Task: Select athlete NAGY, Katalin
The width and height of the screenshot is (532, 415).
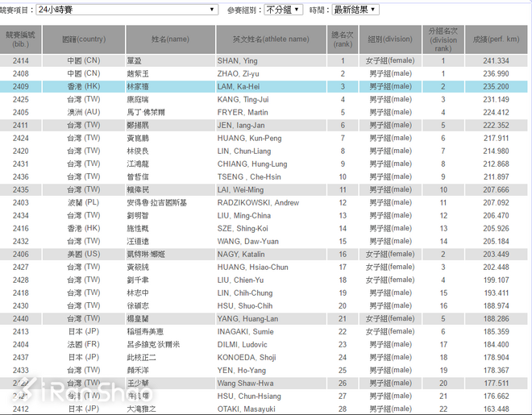Action: 241,254
